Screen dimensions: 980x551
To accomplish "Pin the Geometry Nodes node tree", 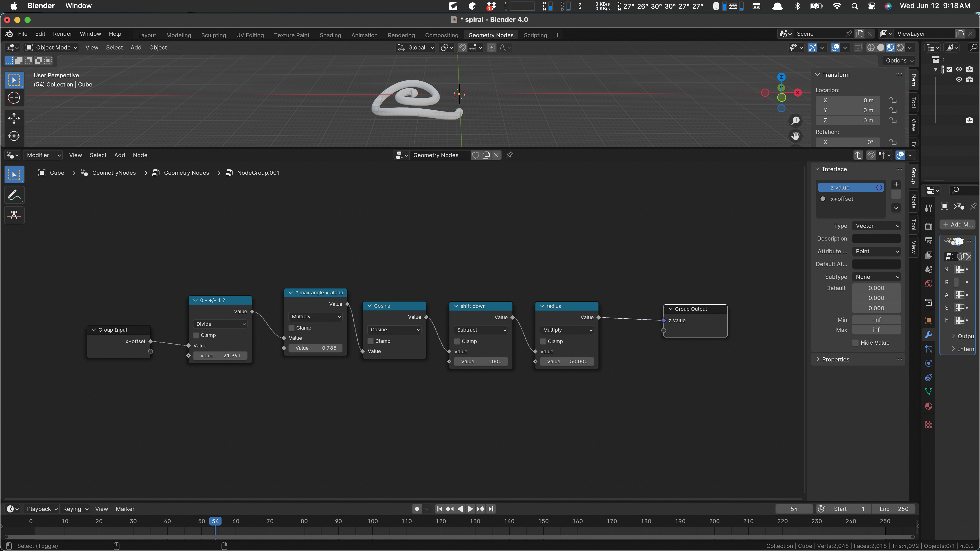I will (x=509, y=155).
